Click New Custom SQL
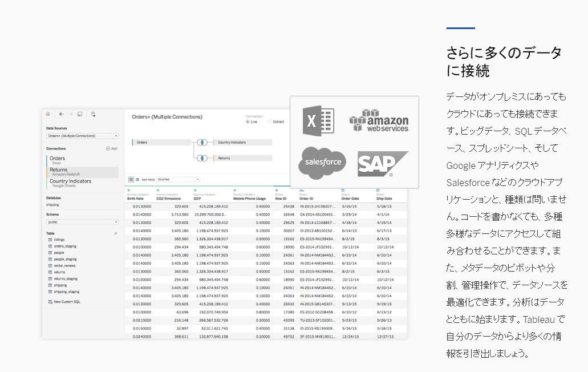This screenshot has height=372, width=588. point(64,302)
